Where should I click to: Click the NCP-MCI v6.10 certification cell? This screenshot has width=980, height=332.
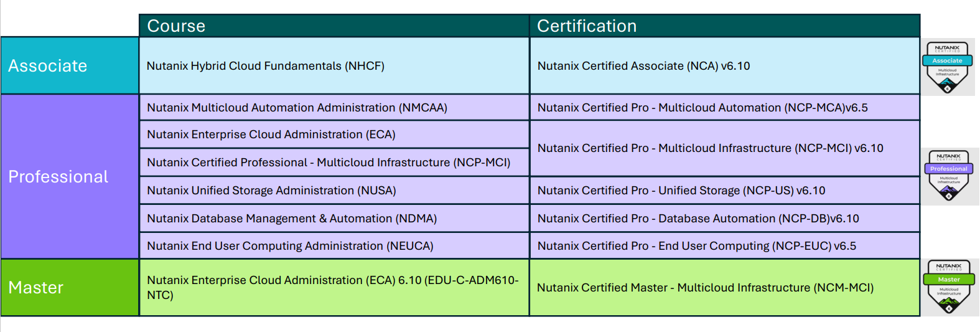[710, 148]
